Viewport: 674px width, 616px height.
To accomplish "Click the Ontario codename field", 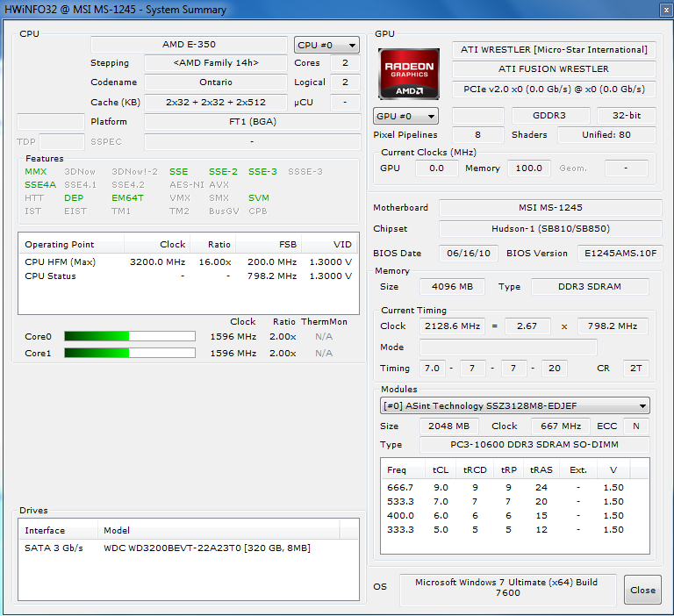I will [216, 82].
